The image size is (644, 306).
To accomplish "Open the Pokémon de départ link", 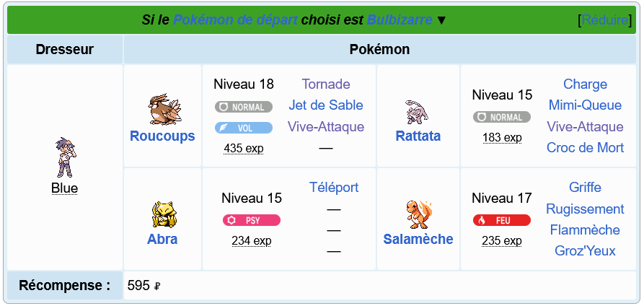I will click(x=235, y=19).
